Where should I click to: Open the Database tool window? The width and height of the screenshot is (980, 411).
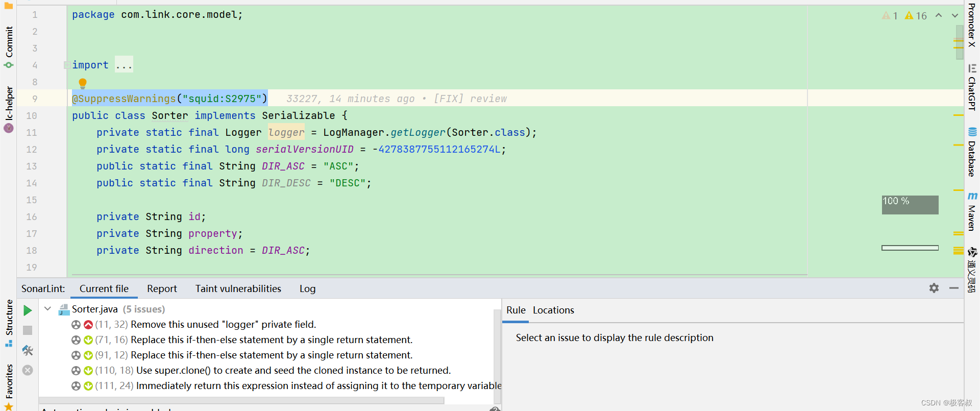pos(972,152)
